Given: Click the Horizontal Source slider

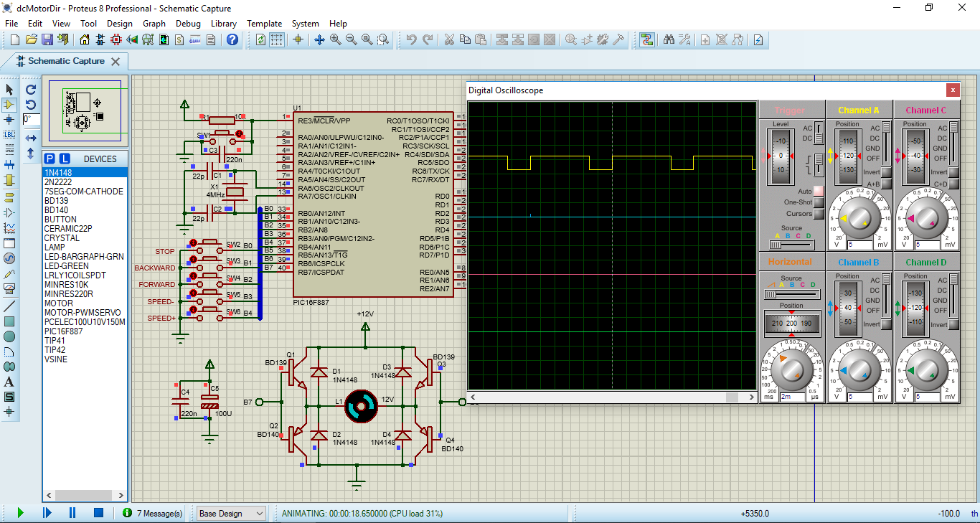Looking at the screenshot, I should (x=791, y=294).
